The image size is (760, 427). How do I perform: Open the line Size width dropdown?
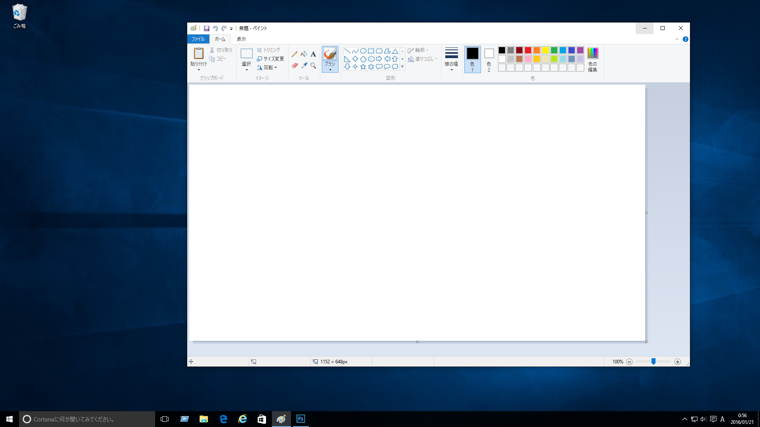pyautogui.click(x=451, y=59)
